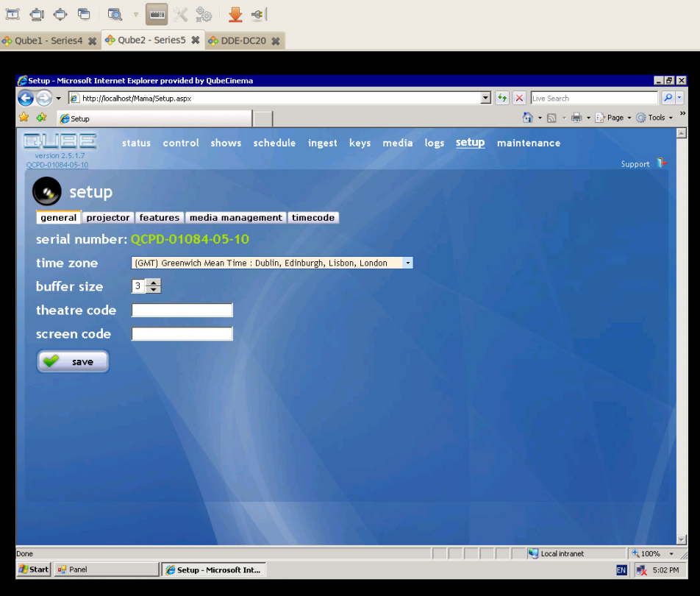Open the gears tools icon

tap(204, 14)
